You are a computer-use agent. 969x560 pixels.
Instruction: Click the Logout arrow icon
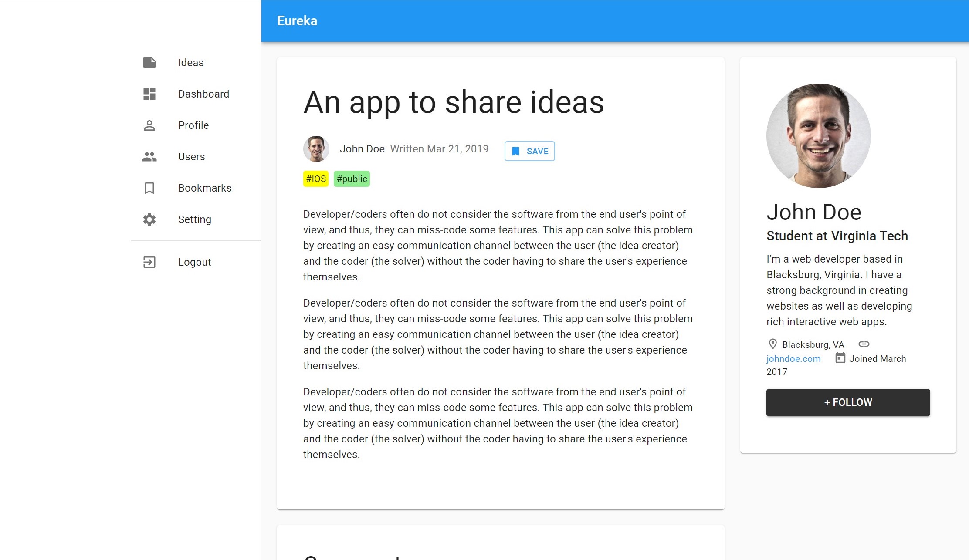coord(149,262)
